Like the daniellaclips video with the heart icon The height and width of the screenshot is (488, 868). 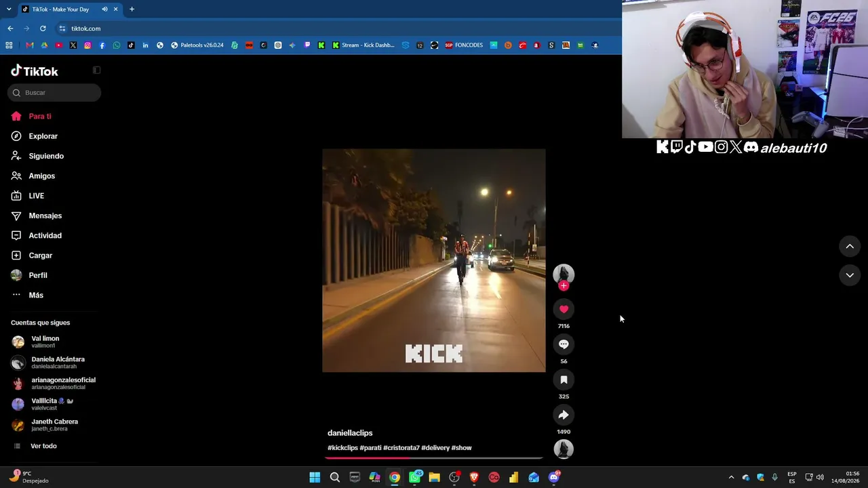coord(564,309)
